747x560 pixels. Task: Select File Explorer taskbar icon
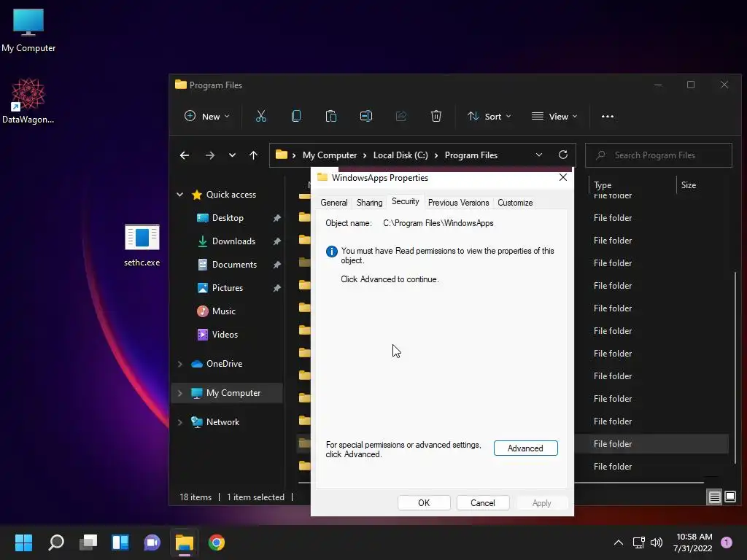coord(185,542)
